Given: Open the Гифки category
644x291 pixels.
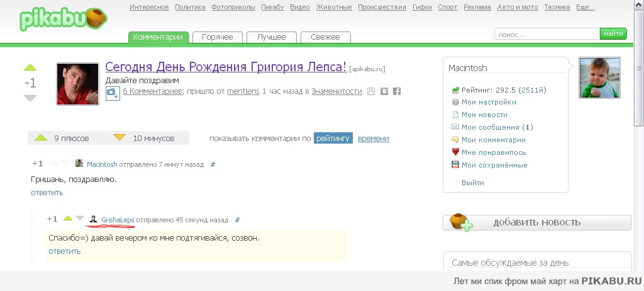Looking at the screenshot, I should click(x=422, y=7).
